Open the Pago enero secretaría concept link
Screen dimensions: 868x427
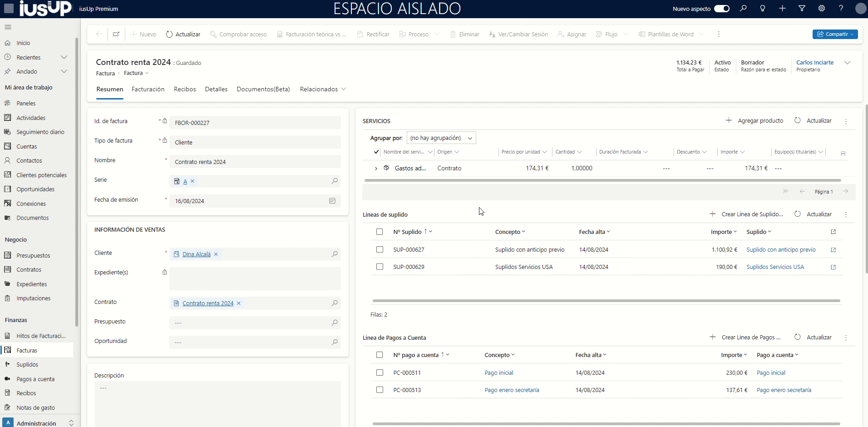coord(512,390)
